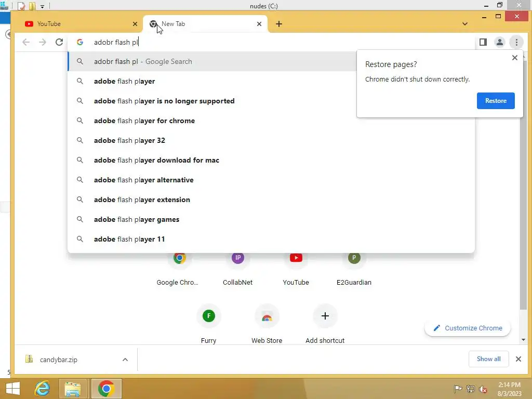Dismiss the Restore pages popup

[515, 58]
